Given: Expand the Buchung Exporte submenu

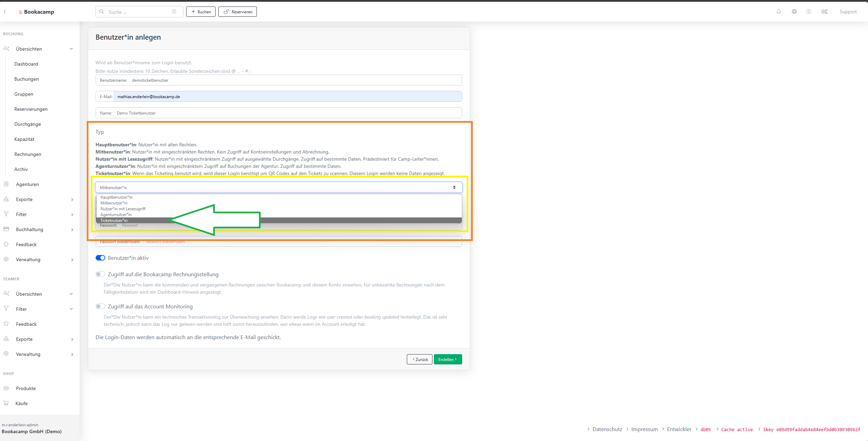Looking at the screenshot, I should coord(72,200).
